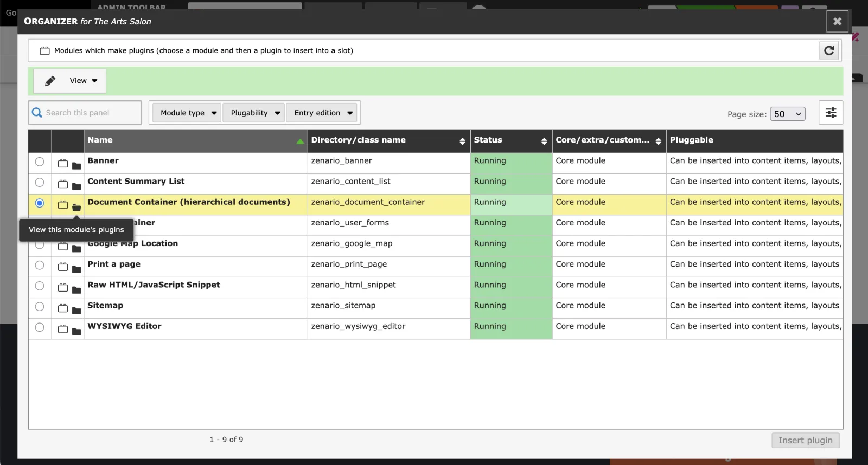View plugins folder icon for Document Container
The height and width of the screenshot is (465, 868).
[76, 207]
